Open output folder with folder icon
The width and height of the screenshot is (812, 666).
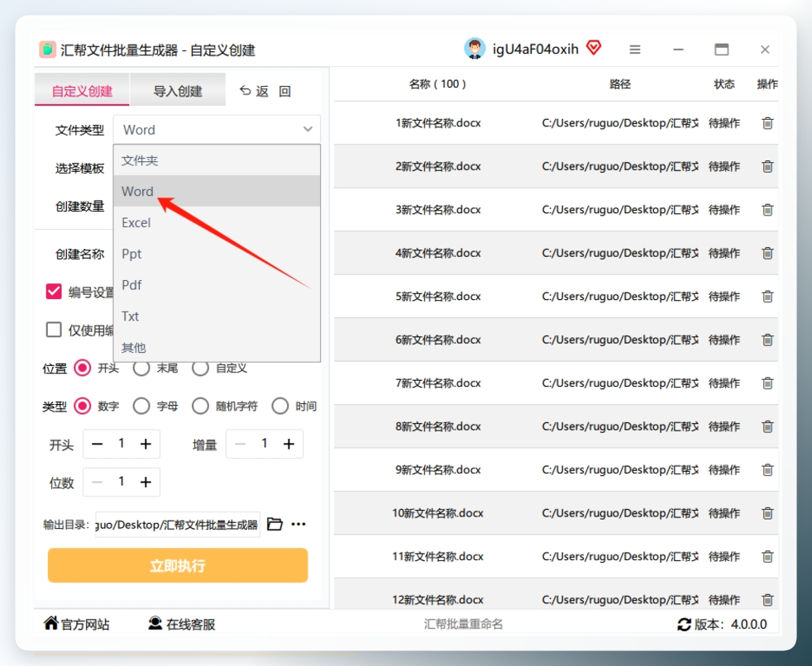(x=275, y=524)
